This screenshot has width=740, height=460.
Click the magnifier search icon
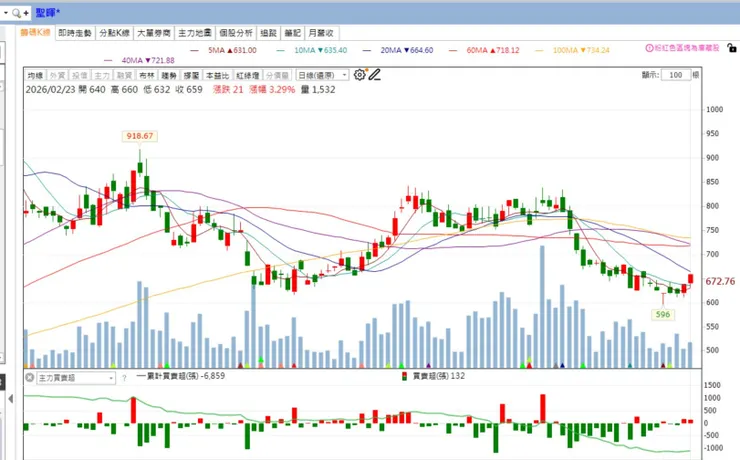[x=16, y=13]
